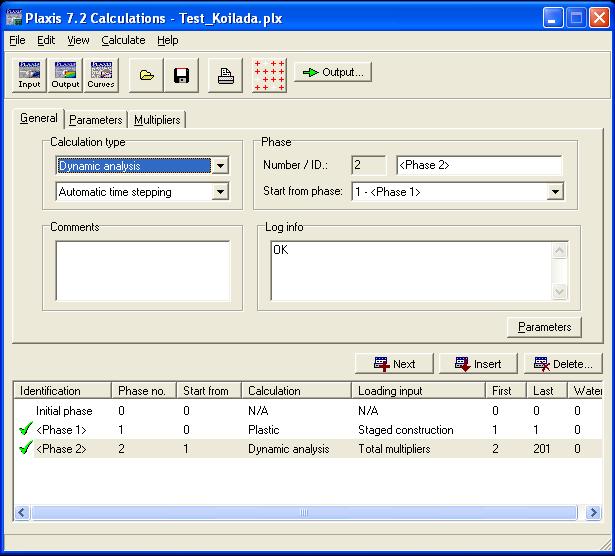The height and width of the screenshot is (556, 615).
Task: Click the Loading input column header
Action: (418, 391)
